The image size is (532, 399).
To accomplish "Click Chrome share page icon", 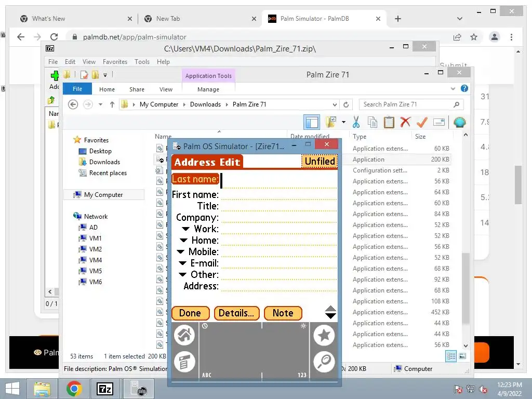I will (457, 37).
